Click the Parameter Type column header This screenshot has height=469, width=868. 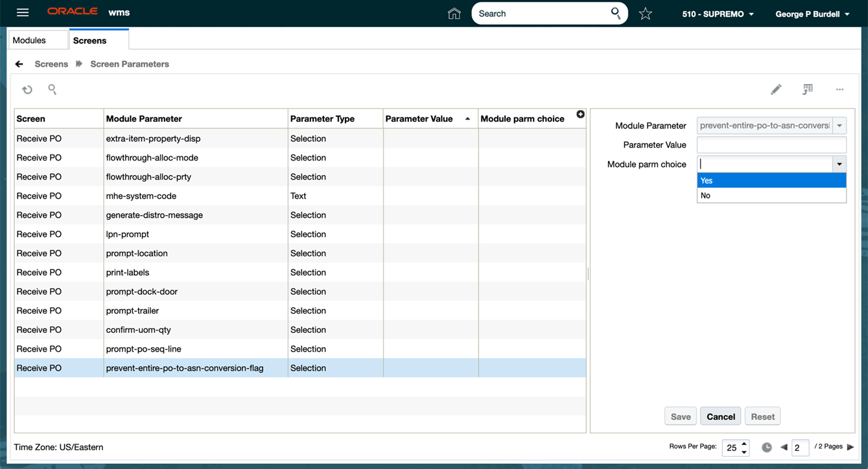point(335,119)
